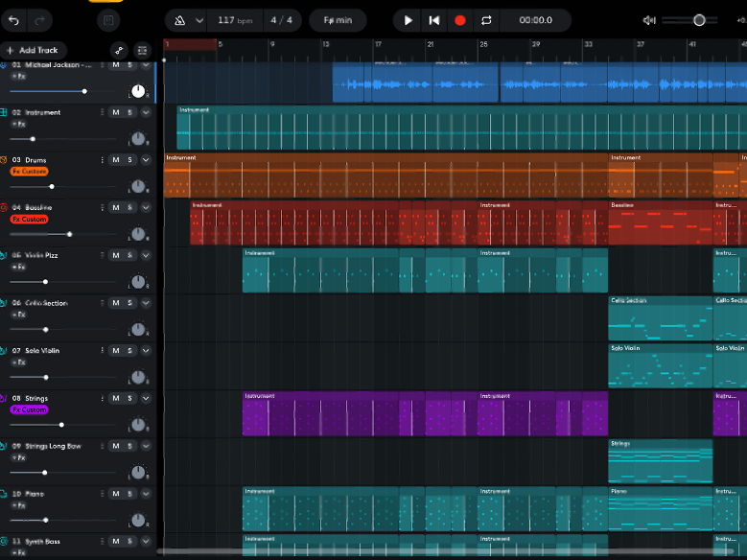Select the Strings clip on Long Bow track

(661, 461)
